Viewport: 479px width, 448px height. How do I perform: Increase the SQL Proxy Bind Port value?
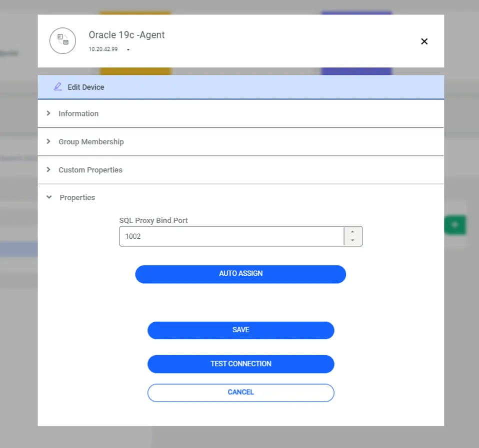point(352,232)
